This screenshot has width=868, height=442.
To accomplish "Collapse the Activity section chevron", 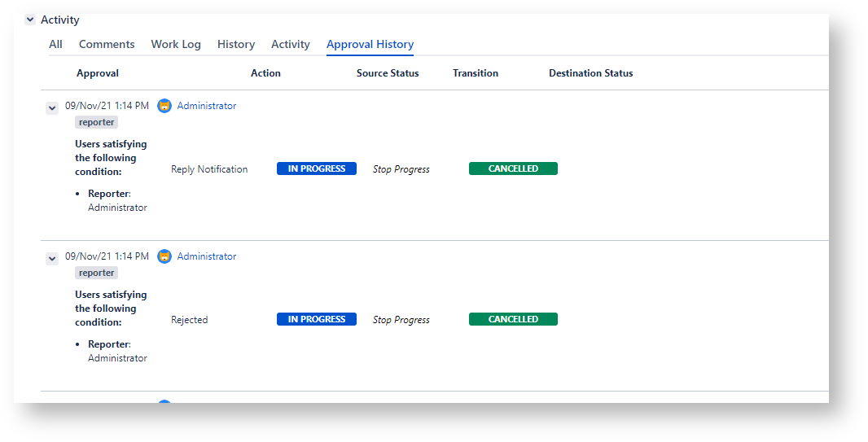I will (x=30, y=20).
